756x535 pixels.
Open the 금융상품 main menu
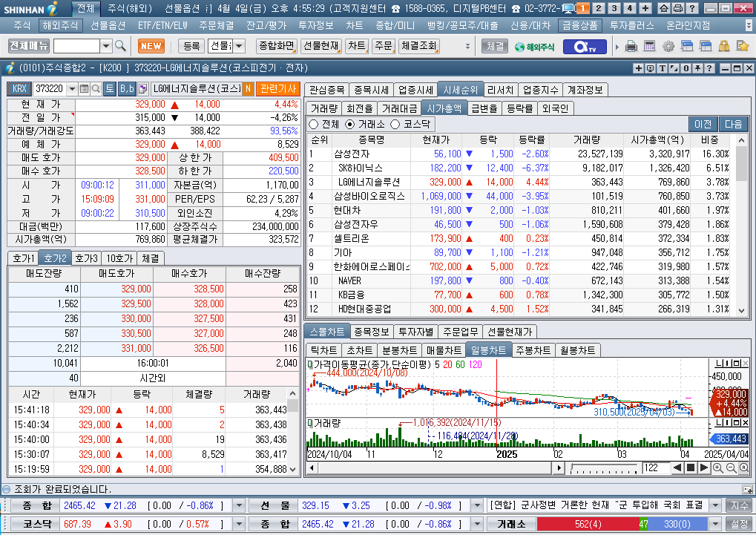(580, 25)
